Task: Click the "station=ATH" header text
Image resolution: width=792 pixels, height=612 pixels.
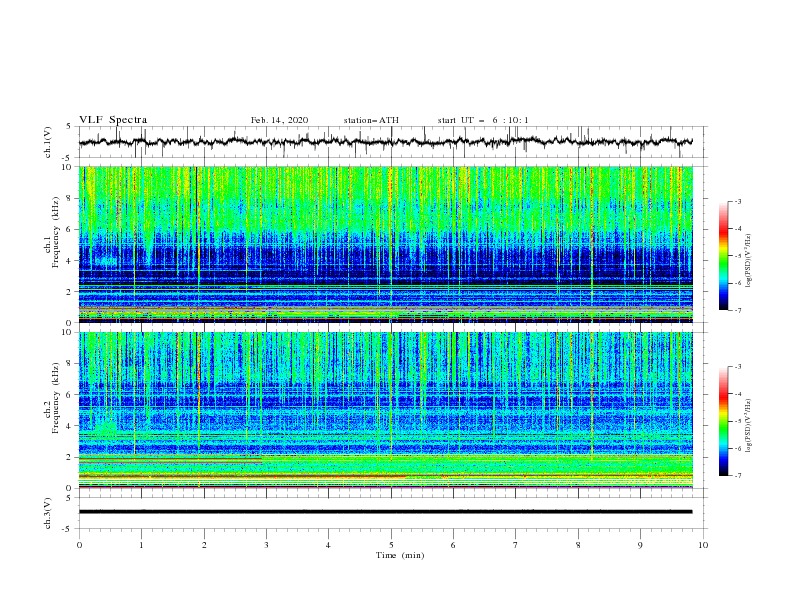Action: [371, 120]
